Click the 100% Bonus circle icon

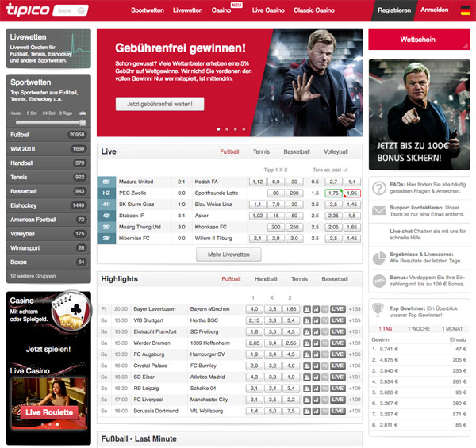(379, 281)
